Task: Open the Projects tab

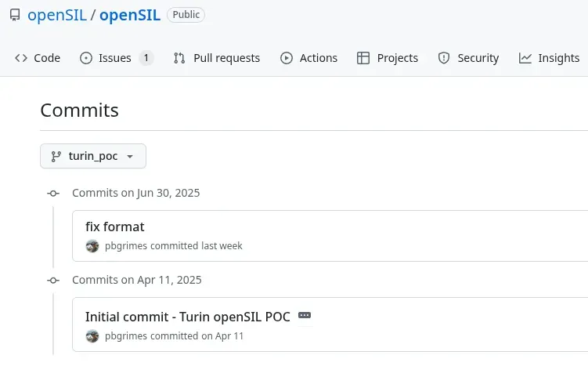Action: point(388,58)
